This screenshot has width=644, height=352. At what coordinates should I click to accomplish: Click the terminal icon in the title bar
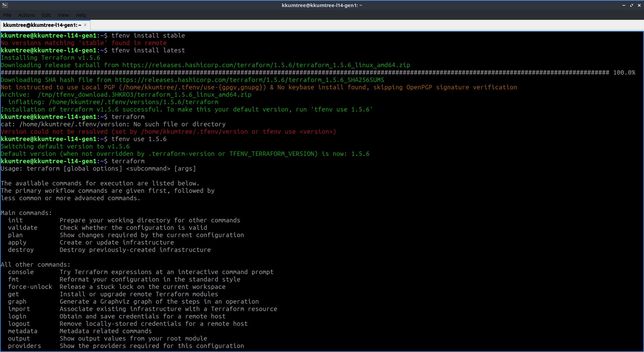point(5,5)
